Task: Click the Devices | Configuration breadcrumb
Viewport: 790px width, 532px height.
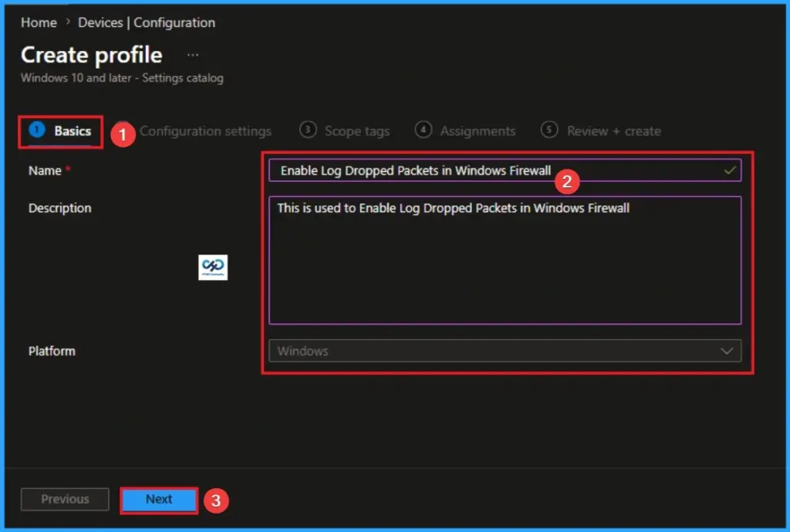Action: click(x=145, y=22)
